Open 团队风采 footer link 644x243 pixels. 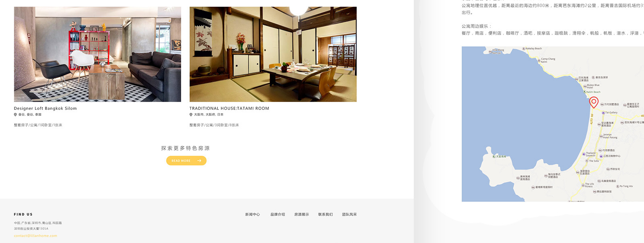point(349,214)
